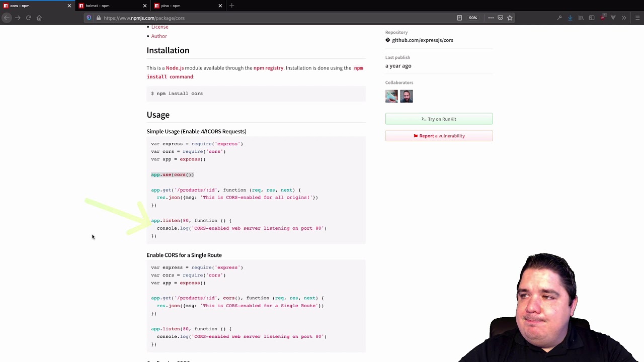
Task: Go forward to the next page
Action: coord(18,18)
